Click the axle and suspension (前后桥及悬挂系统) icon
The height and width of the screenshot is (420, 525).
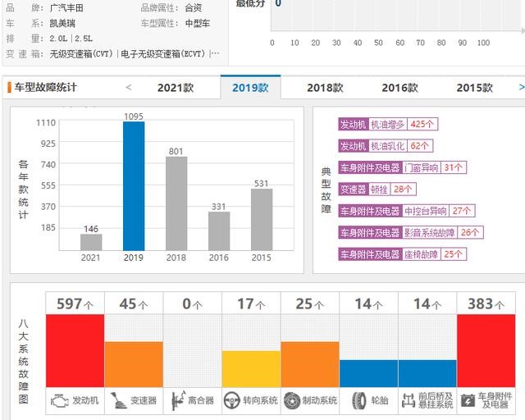(x=409, y=401)
